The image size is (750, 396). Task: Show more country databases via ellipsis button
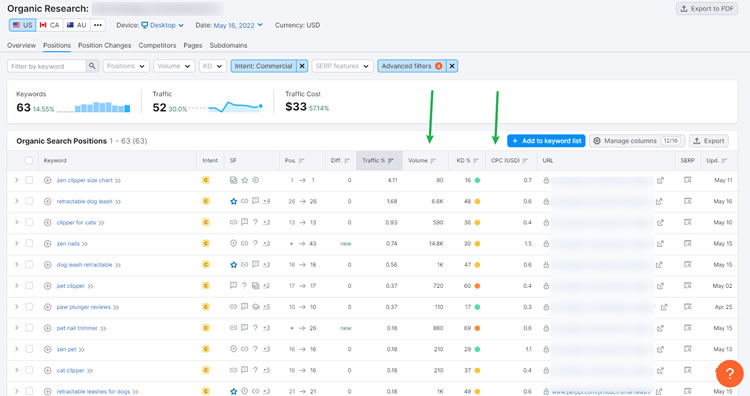point(98,25)
